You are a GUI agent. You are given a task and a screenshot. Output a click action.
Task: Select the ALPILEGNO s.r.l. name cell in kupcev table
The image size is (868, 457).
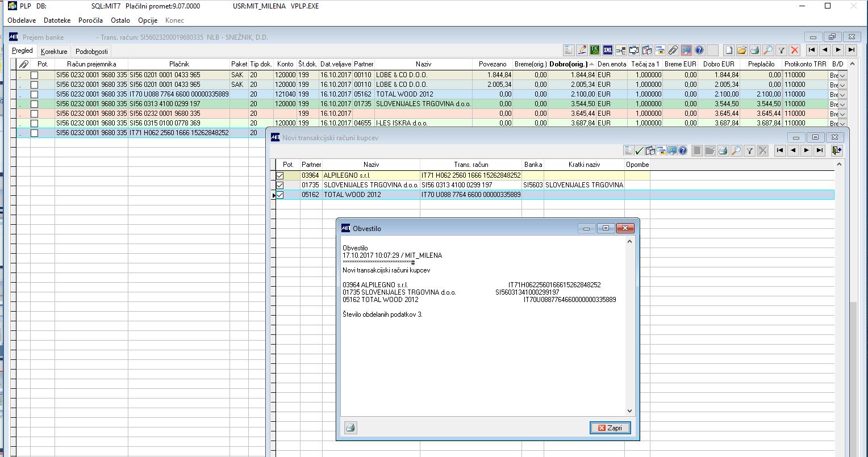coord(371,175)
